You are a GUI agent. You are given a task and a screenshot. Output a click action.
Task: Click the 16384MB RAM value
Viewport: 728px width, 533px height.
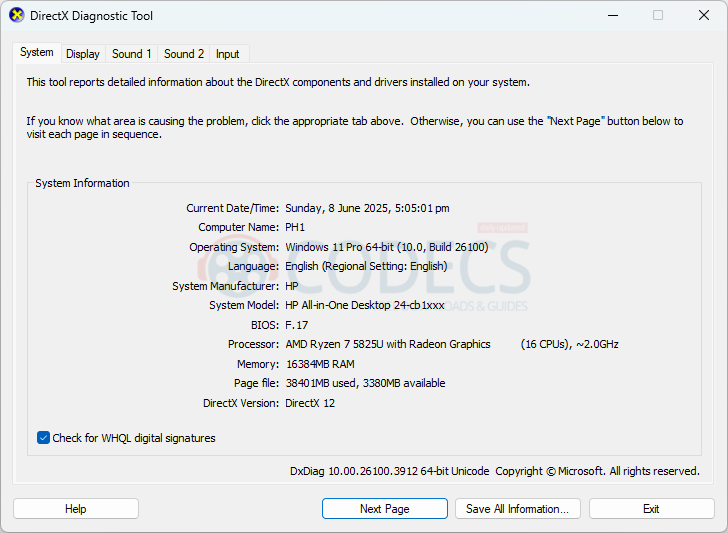click(320, 364)
